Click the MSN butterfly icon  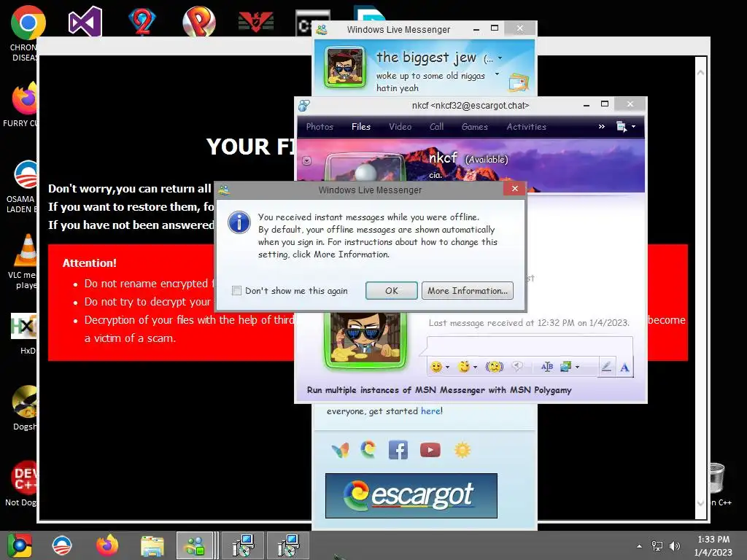click(x=340, y=450)
